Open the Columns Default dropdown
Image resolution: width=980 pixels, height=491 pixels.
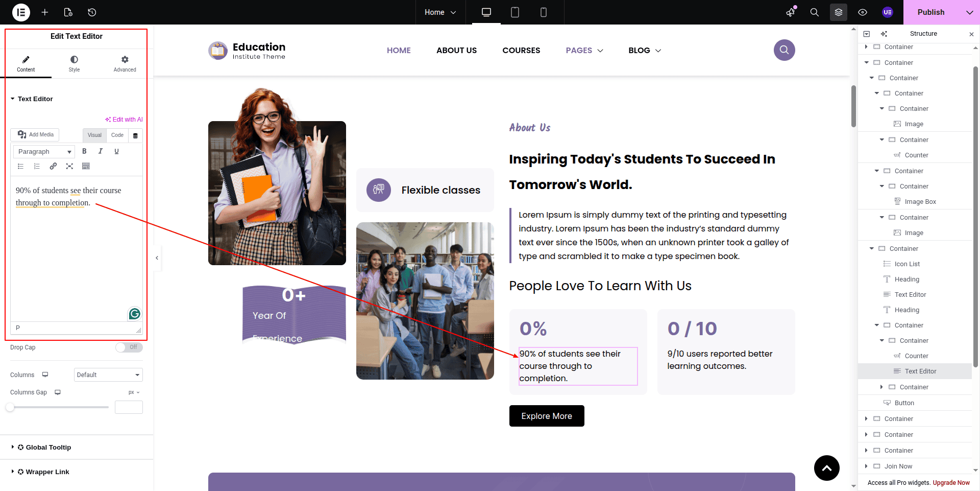108,375
